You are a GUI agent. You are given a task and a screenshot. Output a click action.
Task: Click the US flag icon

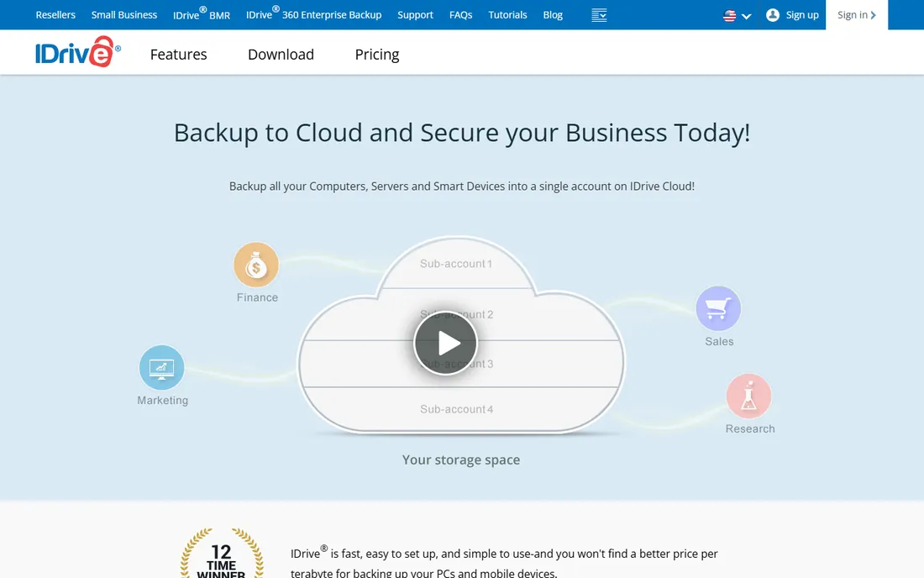729,16
